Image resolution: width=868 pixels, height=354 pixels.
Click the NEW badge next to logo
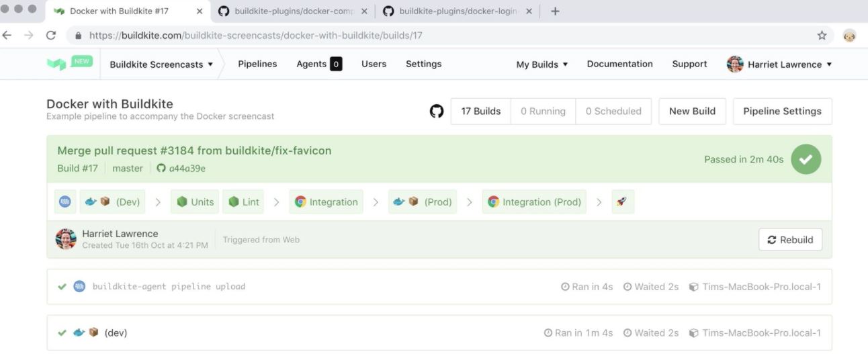(82, 61)
